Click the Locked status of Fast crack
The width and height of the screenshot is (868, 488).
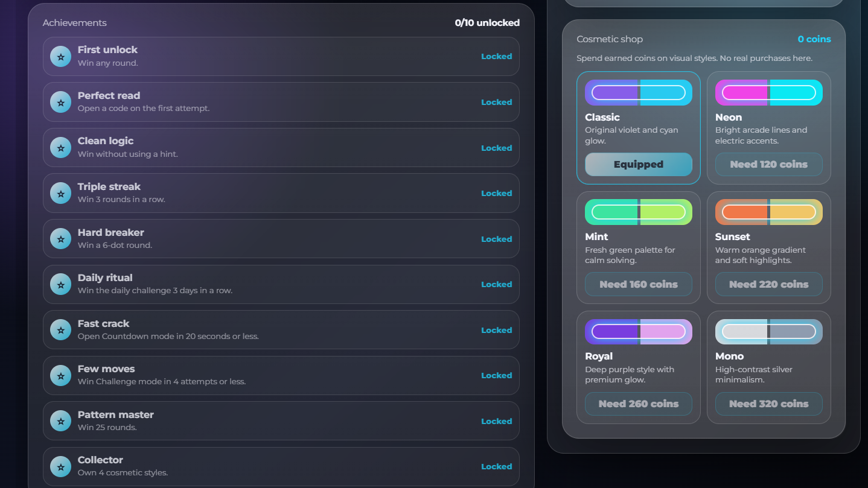point(496,330)
